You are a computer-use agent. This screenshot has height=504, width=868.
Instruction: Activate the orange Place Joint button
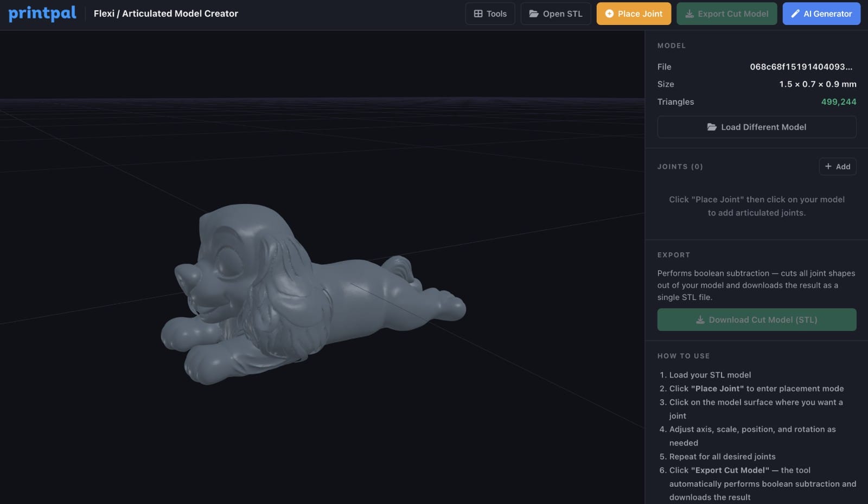[633, 14]
